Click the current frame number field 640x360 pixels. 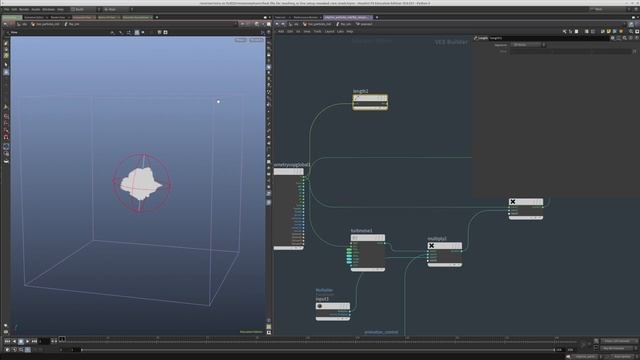pyautogui.click(x=44, y=341)
